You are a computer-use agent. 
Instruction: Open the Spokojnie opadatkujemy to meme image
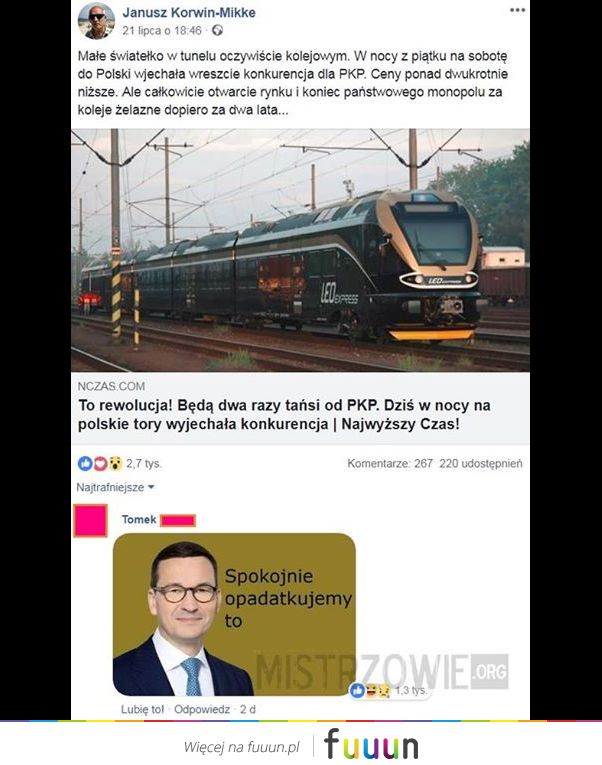(x=234, y=614)
